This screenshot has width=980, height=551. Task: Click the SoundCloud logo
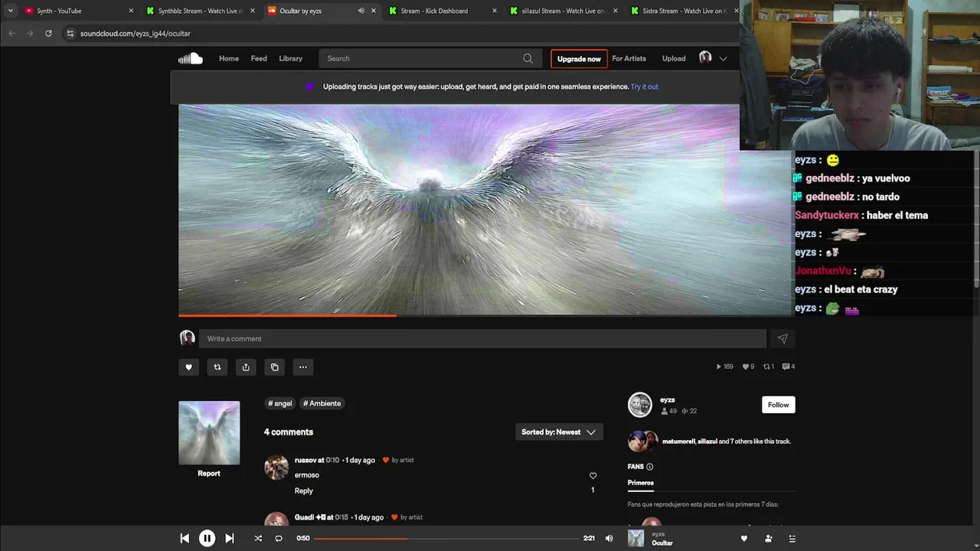coord(191,58)
